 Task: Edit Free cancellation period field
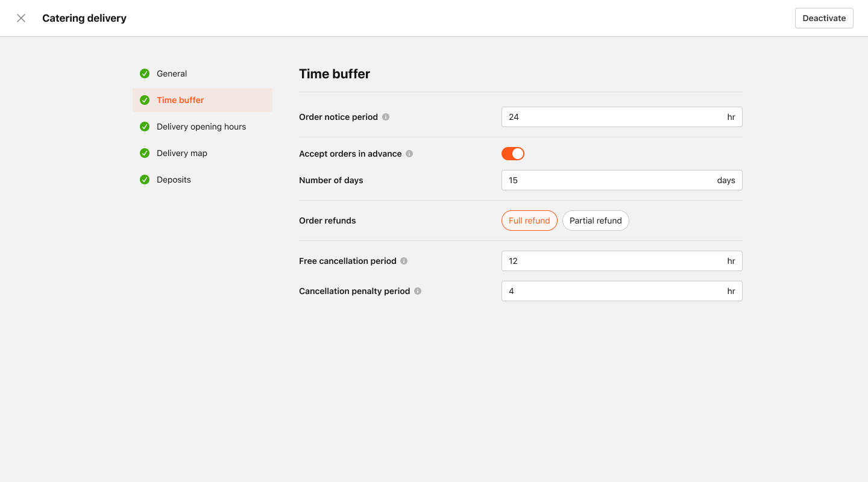[x=621, y=261]
